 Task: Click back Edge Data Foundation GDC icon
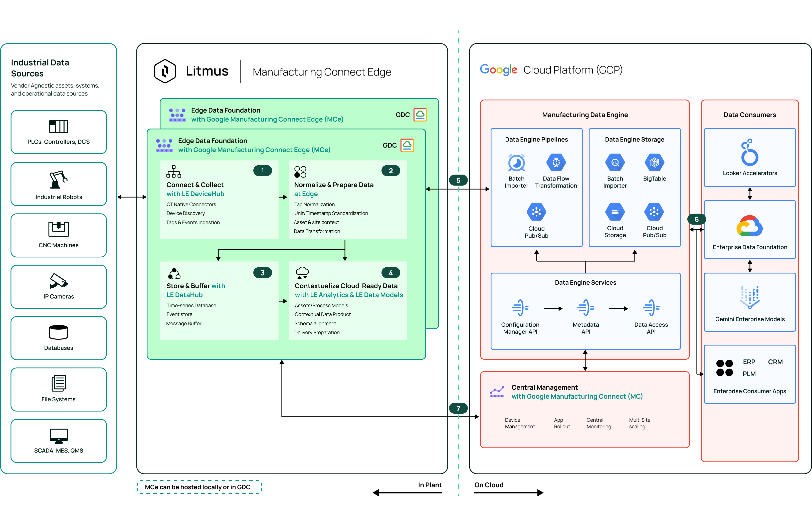point(420,115)
